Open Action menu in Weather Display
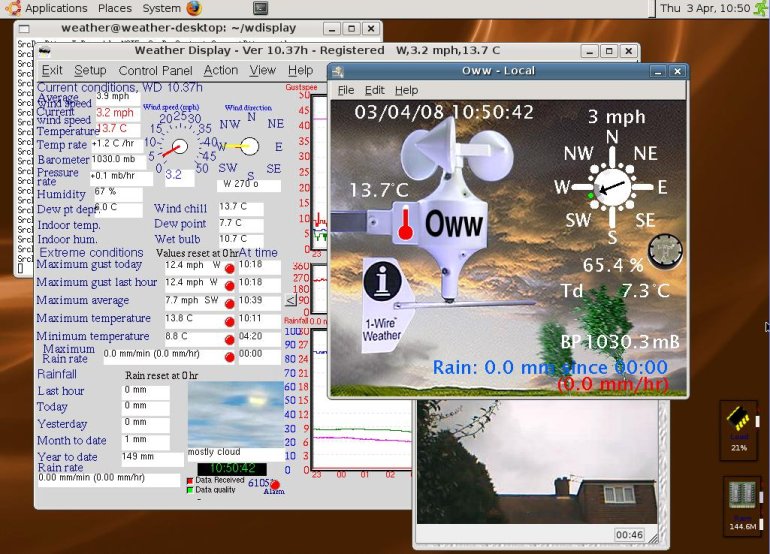This screenshot has height=554, width=770. click(221, 71)
